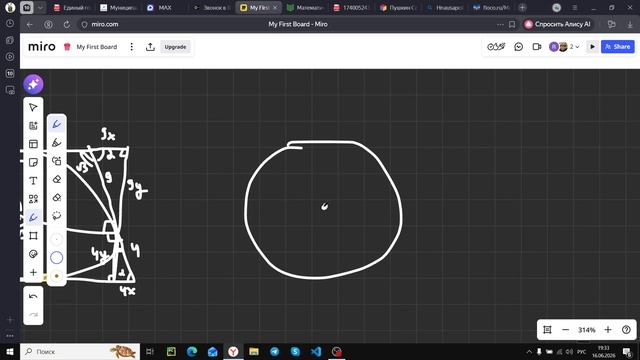Viewport: 640px width, 360px height.
Task: Start a video call with camera icon
Action: pyautogui.click(x=537, y=47)
